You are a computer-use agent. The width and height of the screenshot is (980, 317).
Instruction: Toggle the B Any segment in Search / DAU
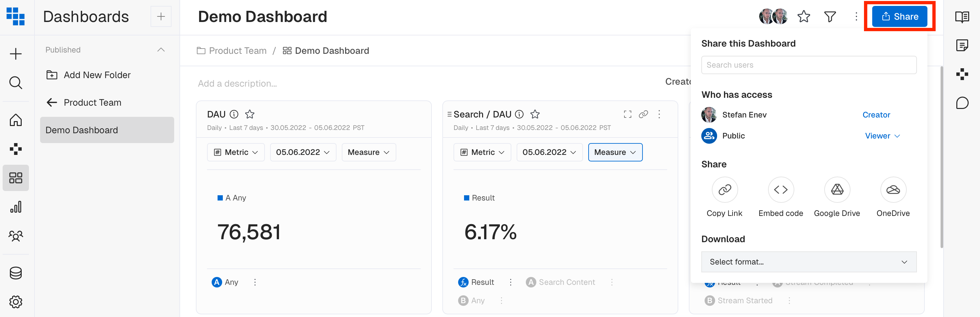pyautogui.click(x=471, y=301)
